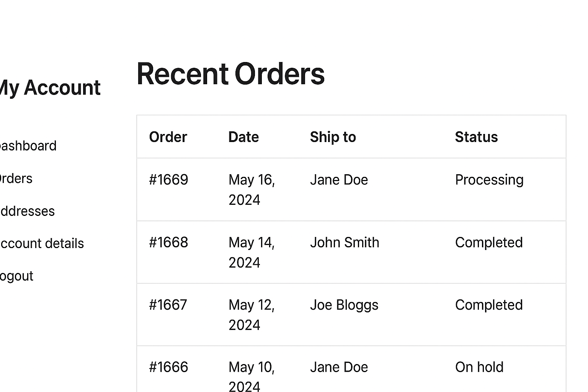
Task: Open order #1669
Action: [x=168, y=180]
